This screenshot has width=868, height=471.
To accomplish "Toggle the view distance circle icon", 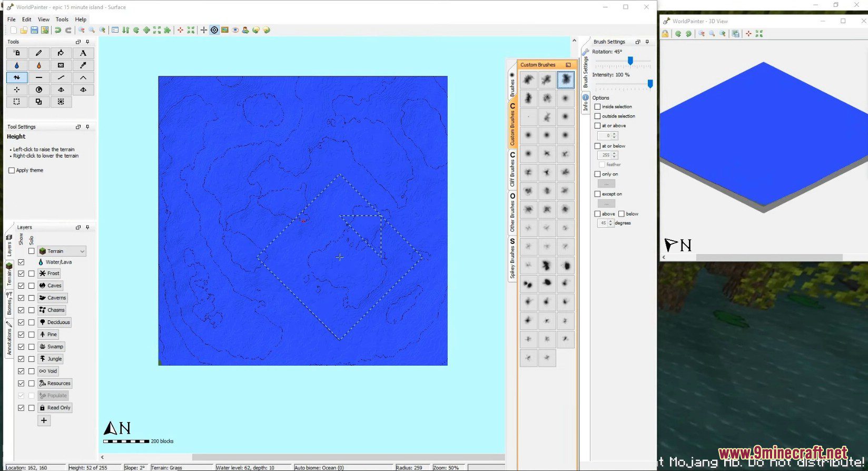I will [214, 30].
